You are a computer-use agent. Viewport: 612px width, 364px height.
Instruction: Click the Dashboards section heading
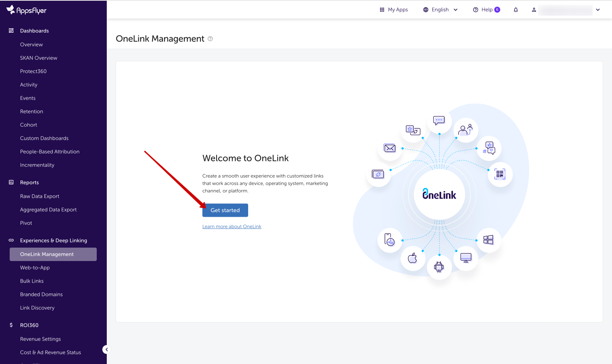pos(34,30)
